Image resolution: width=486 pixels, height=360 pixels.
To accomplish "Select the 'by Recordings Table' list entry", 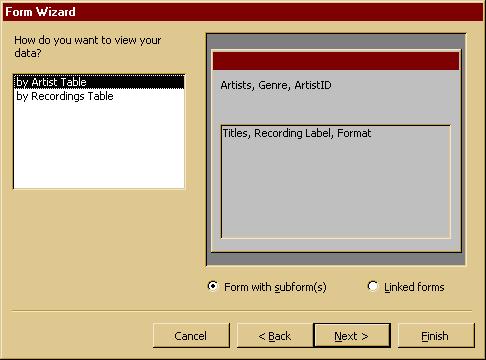I will pyautogui.click(x=99, y=96).
